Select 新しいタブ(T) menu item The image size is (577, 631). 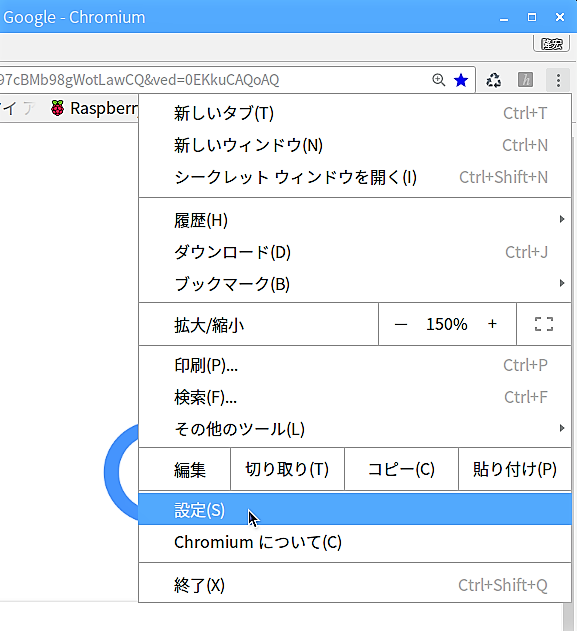point(355,113)
